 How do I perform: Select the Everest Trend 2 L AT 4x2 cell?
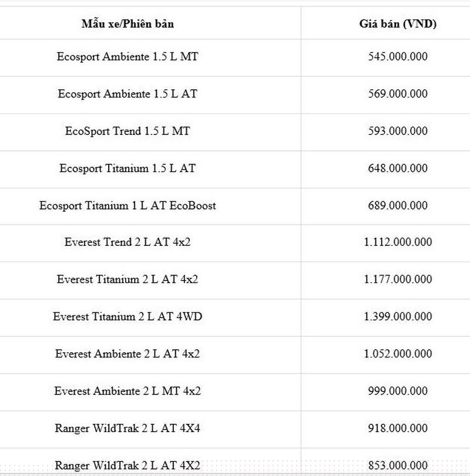(127, 242)
